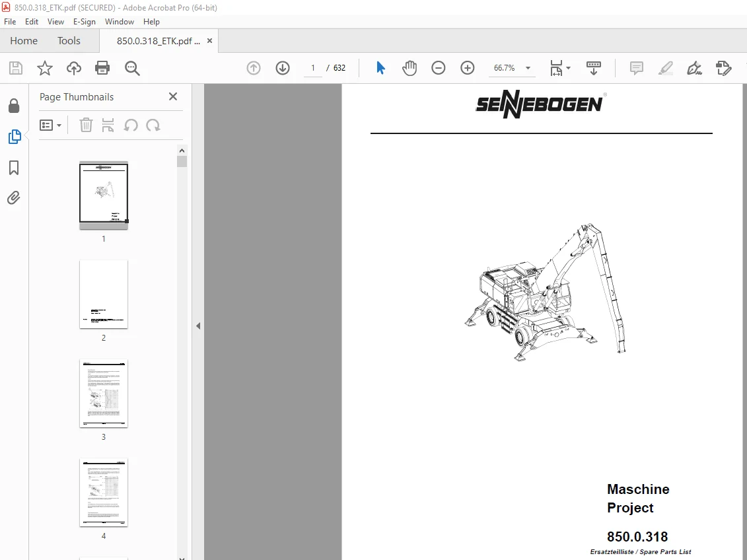Click the security lock sidebar icon

(14, 106)
